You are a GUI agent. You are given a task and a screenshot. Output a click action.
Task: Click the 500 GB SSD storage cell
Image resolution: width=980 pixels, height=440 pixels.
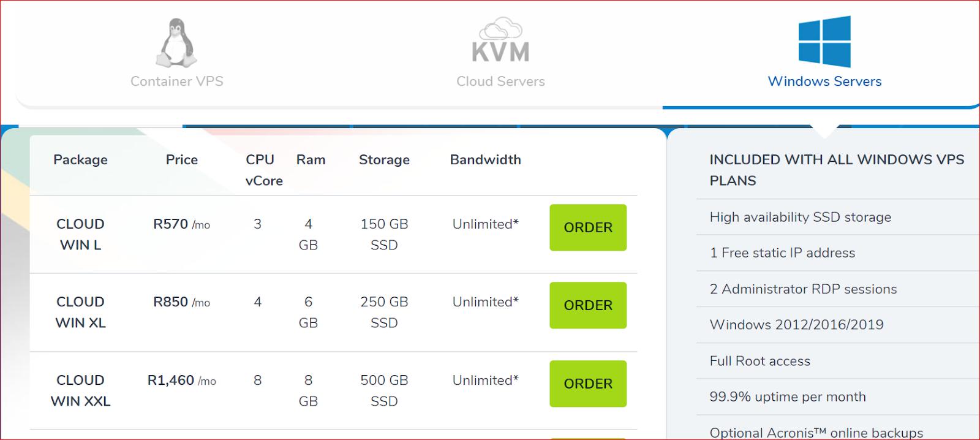coord(384,390)
